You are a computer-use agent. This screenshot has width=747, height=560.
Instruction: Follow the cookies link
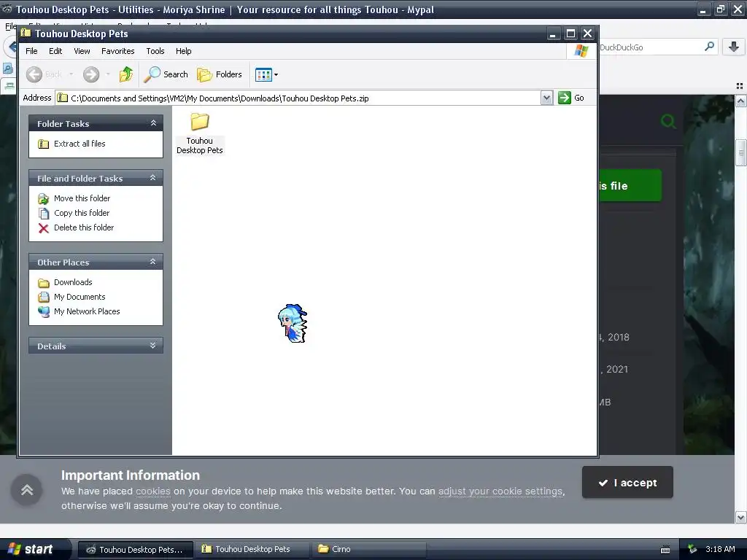click(x=153, y=491)
